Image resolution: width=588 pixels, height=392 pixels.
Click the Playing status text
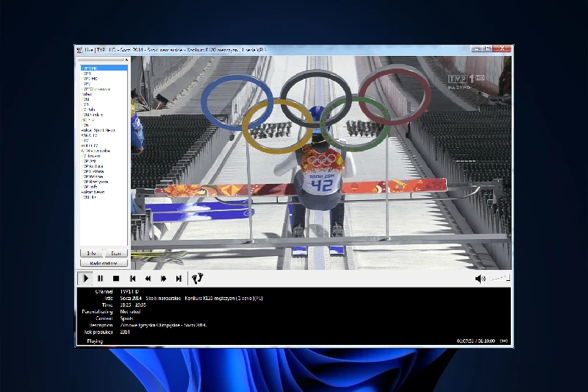95,341
